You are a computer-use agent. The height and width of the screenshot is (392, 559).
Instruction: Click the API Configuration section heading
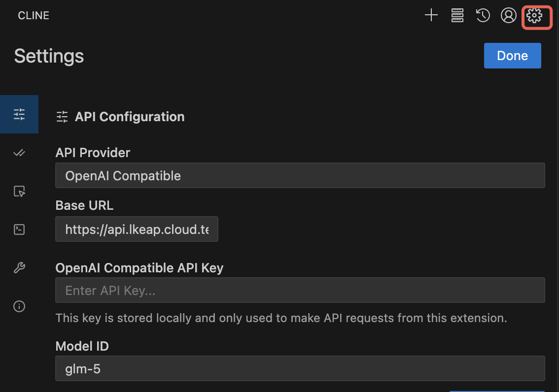point(129,117)
